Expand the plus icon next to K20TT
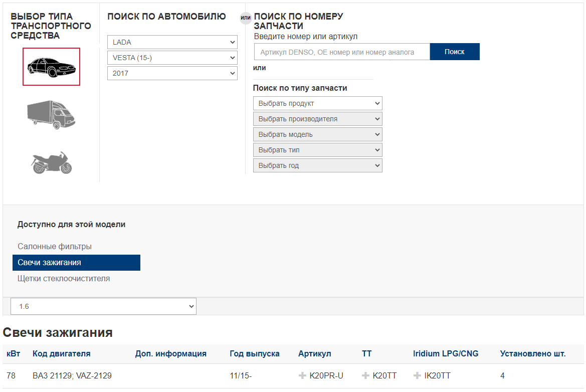The width and height of the screenshot is (586, 392). click(x=365, y=375)
